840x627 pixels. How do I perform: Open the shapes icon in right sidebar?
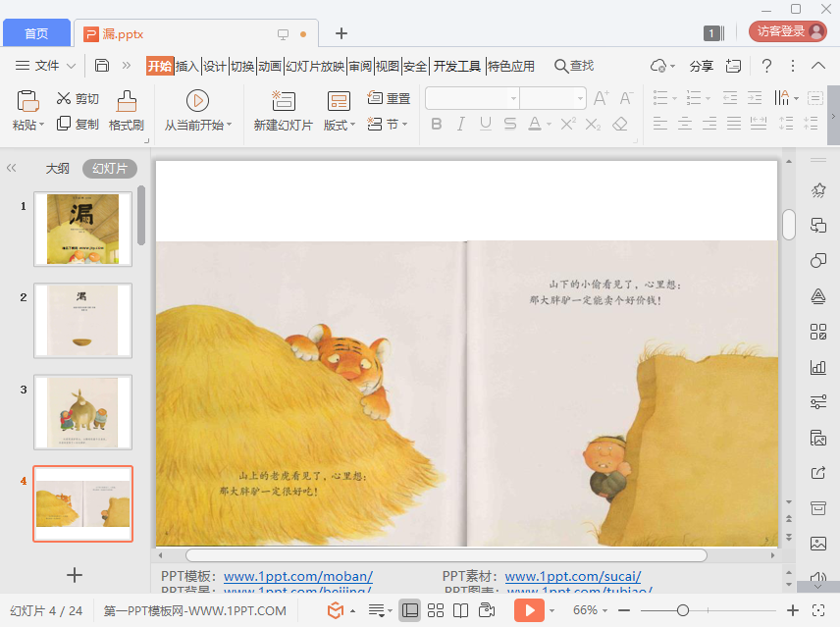click(x=818, y=261)
